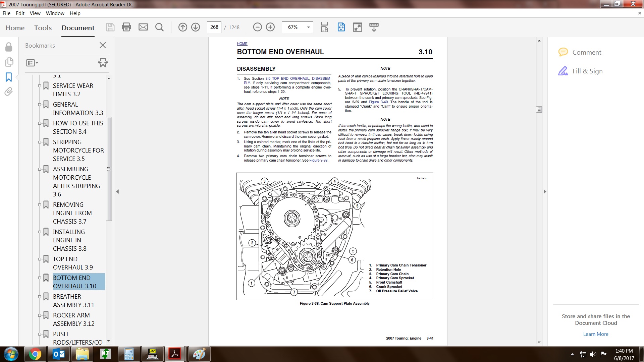Toggle the Attachments paperclip panel

(x=9, y=92)
